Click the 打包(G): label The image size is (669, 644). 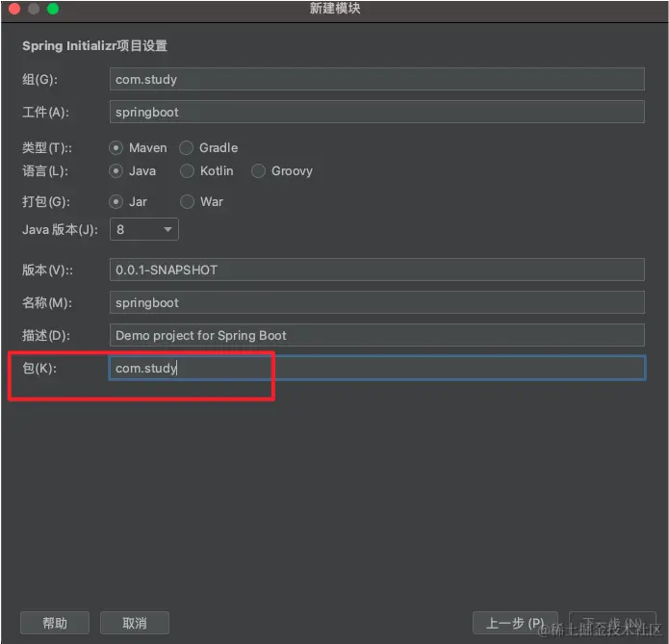tap(46, 202)
